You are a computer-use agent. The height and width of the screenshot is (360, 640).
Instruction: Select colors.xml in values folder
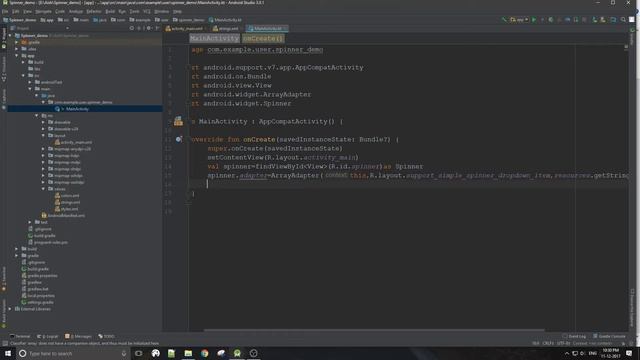click(x=70, y=196)
